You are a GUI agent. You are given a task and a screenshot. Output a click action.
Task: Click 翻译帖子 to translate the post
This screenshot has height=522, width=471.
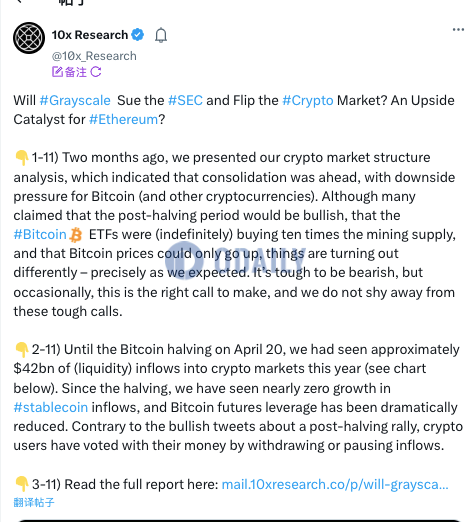[34, 502]
